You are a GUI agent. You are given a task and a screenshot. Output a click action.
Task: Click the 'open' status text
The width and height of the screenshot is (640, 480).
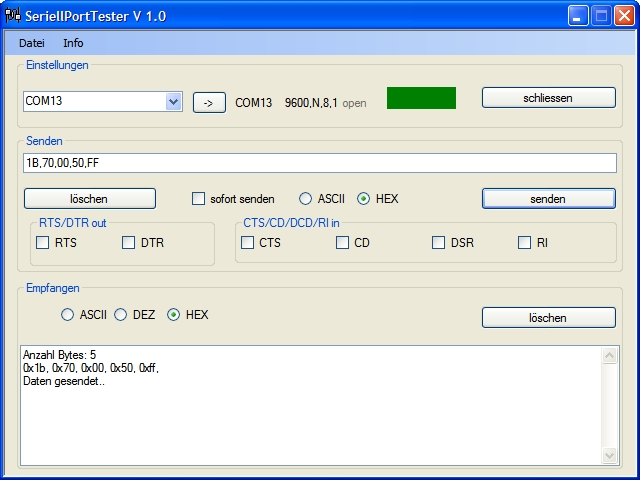click(x=354, y=104)
